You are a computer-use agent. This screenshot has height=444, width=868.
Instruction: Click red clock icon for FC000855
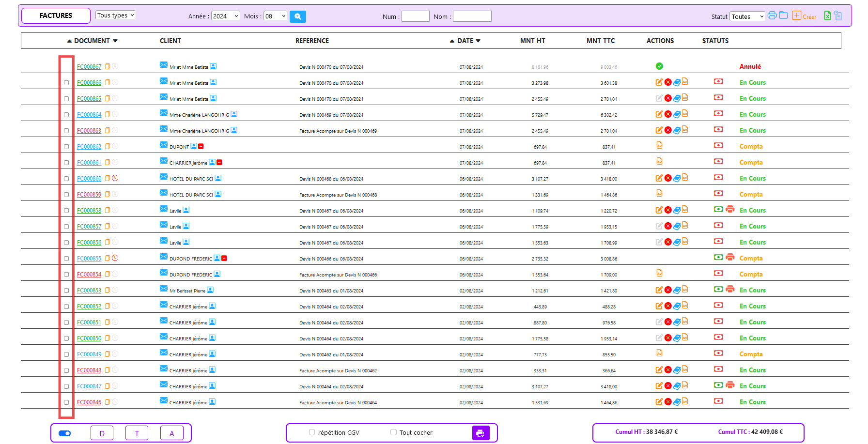115,258
